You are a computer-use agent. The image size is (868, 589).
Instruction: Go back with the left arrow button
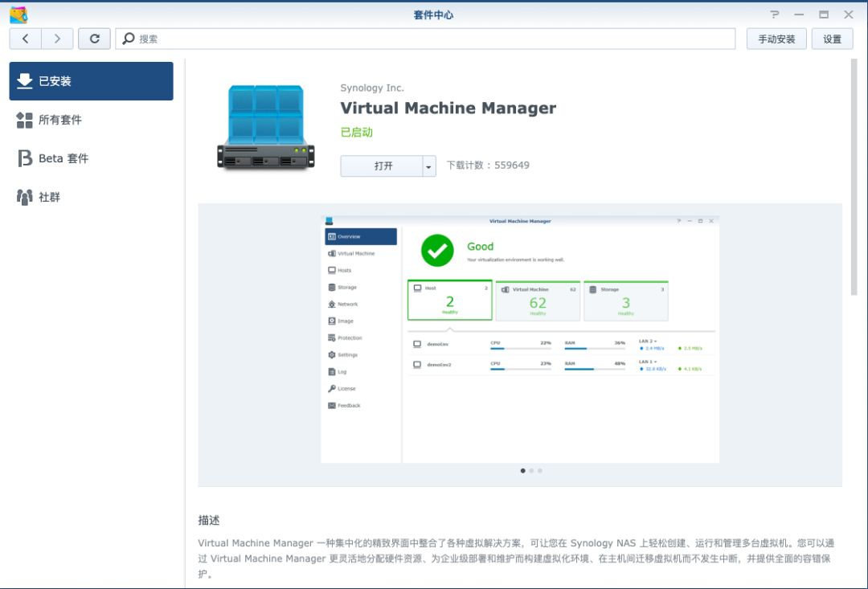tap(26, 39)
